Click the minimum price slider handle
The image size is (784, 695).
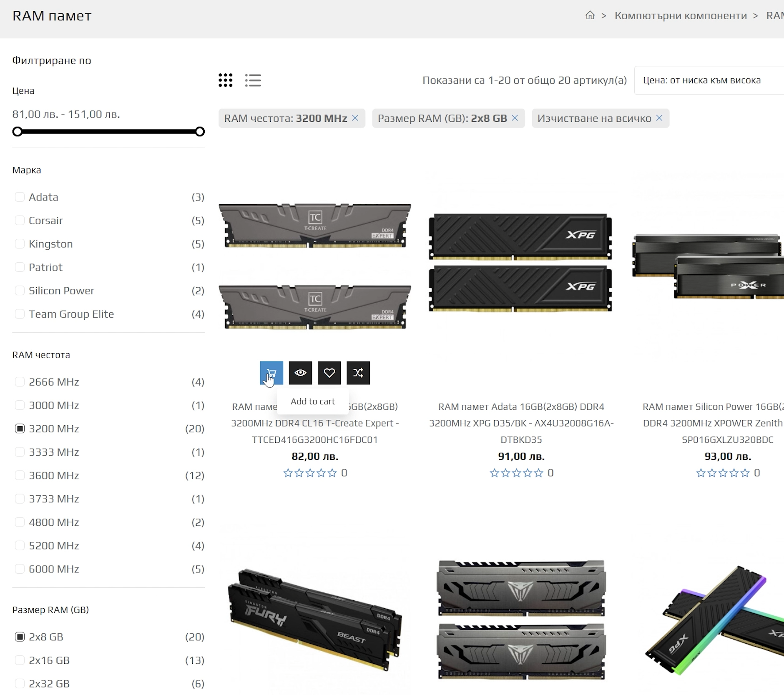click(x=17, y=132)
